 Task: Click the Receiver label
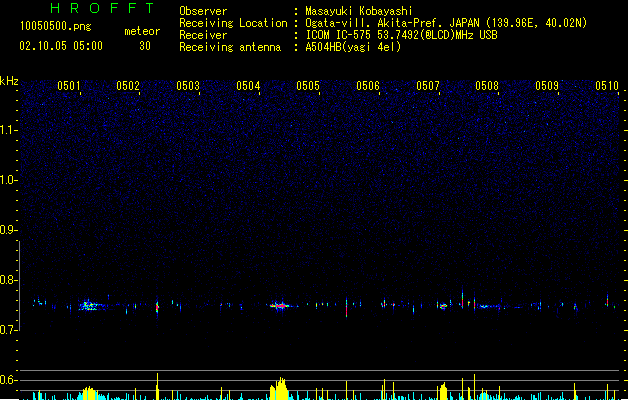203,35
